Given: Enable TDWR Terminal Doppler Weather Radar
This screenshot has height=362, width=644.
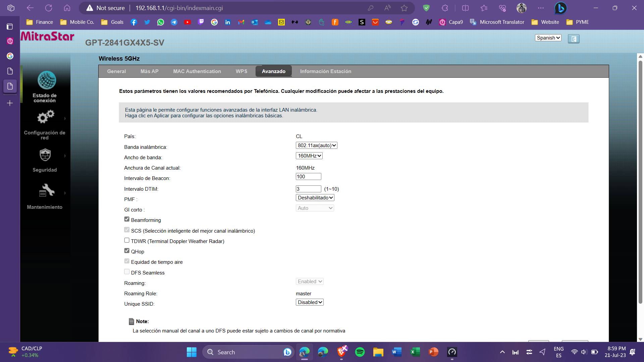Looking at the screenshot, I should point(127,240).
